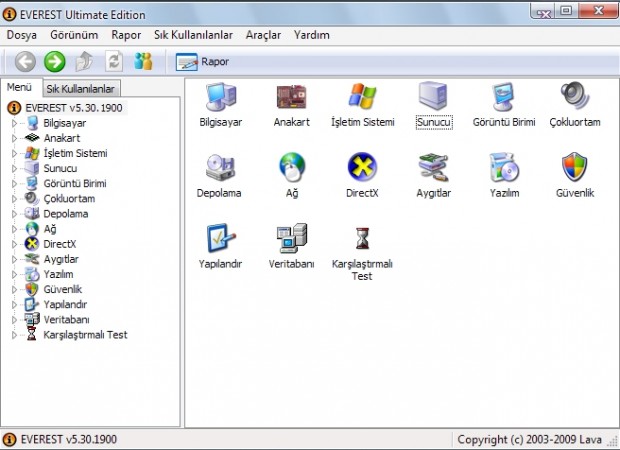Click the EVEREST v5.30.1900 status bar text

point(69,439)
